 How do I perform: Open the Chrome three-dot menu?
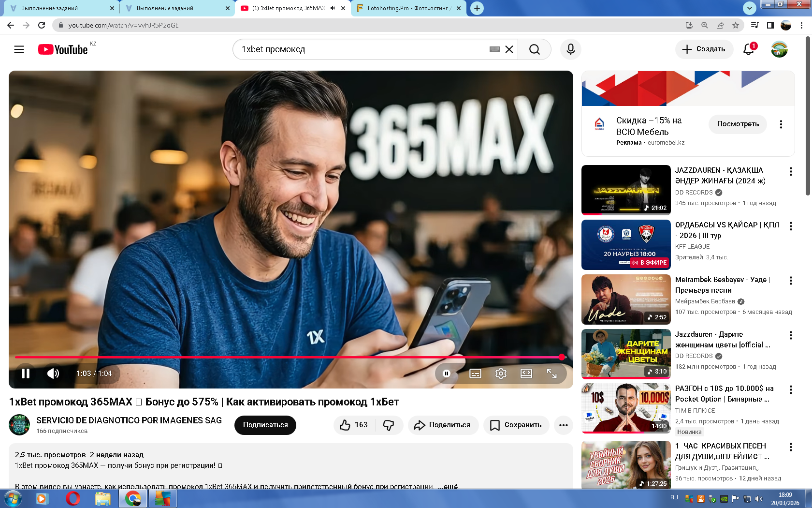coord(802,25)
